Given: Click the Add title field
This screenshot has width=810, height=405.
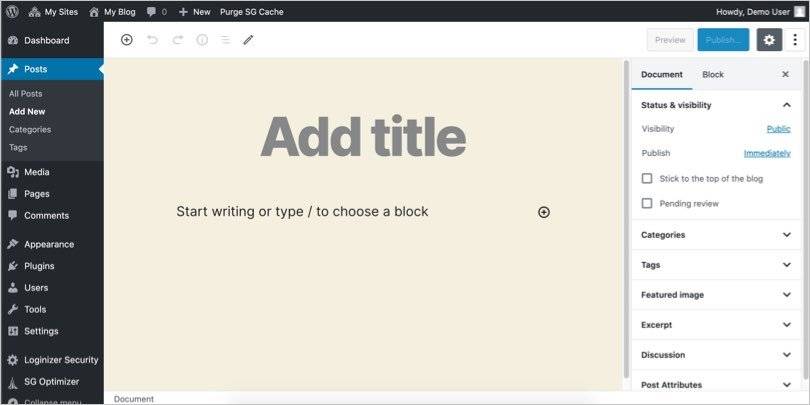Looking at the screenshot, I should tap(363, 137).
